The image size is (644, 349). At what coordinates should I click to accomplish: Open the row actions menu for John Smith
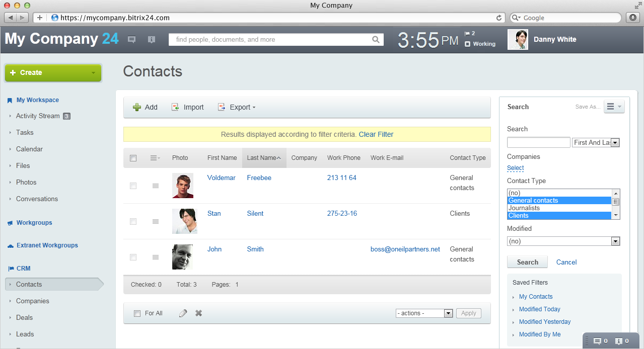[156, 257]
